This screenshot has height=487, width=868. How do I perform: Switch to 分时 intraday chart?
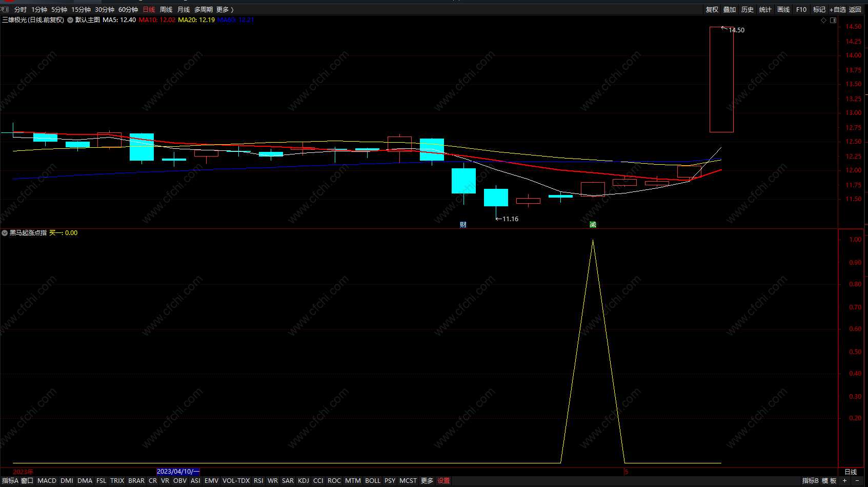coord(21,10)
